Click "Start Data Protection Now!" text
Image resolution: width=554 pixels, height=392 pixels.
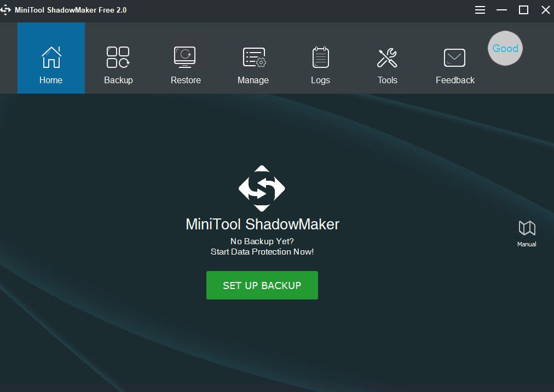[262, 252]
